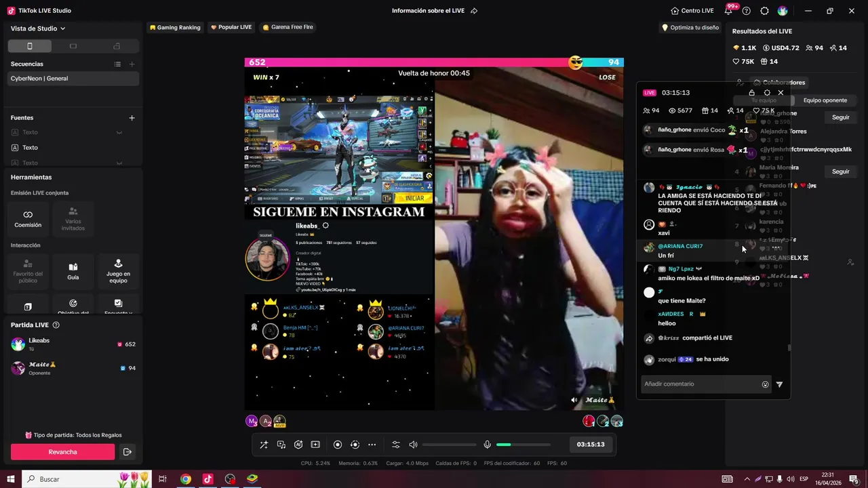Open the Garena Free Fire tab
This screenshot has width=868, height=488.
[288, 27]
